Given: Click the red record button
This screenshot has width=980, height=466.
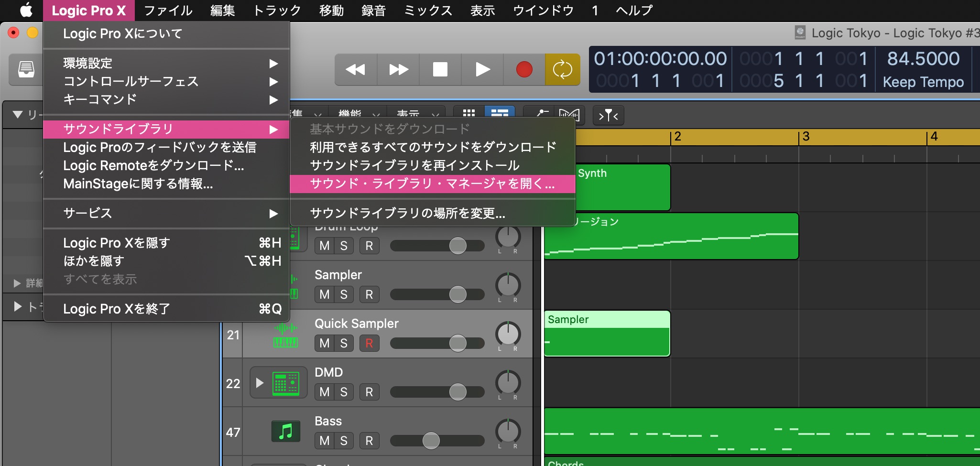Looking at the screenshot, I should coord(524,70).
